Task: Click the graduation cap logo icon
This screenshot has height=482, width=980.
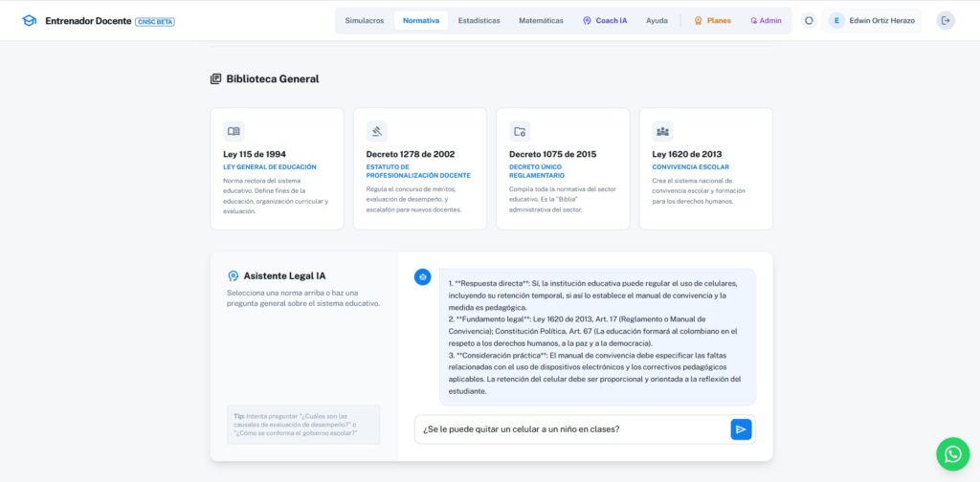Action: coord(29,20)
